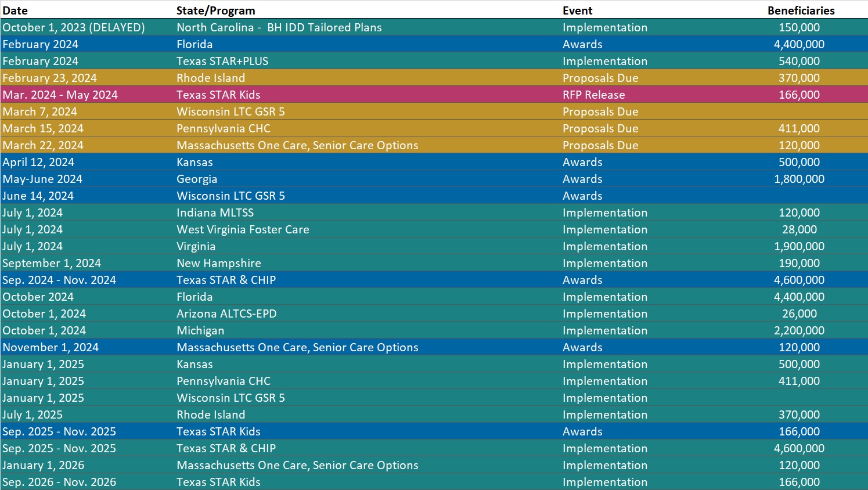Click the Date column header
Viewport: 868px width, 490px height.
click(15, 10)
